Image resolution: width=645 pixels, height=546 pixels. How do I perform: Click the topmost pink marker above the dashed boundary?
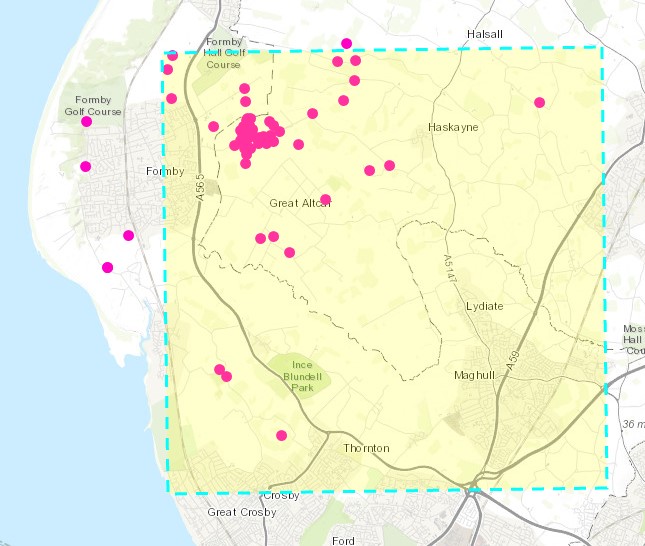(347, 43)
